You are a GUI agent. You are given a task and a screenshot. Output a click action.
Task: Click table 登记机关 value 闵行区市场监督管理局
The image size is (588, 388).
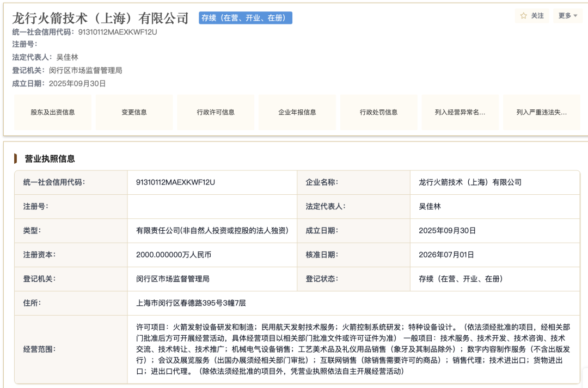coord(173,279)
